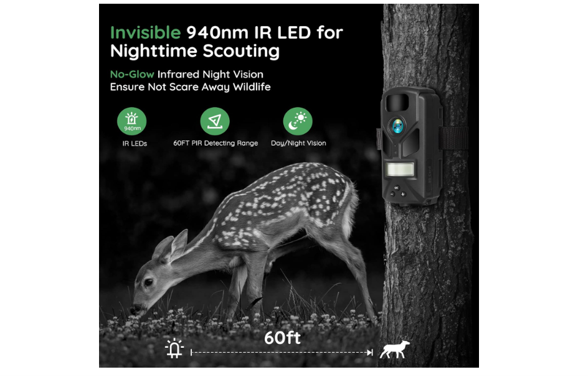Click the camera's upper IR LED panel
The height and width of the screenshot is (377, 588).
tap(397, 102)
